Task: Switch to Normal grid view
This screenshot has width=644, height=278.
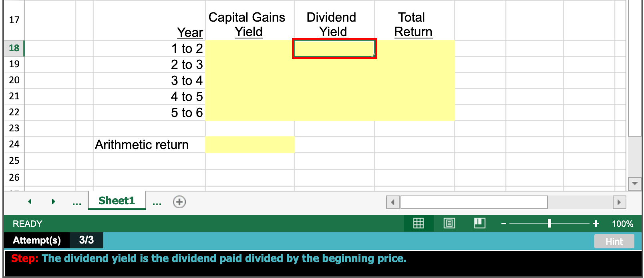Action: pyautogui.click(x=419, y=223)
